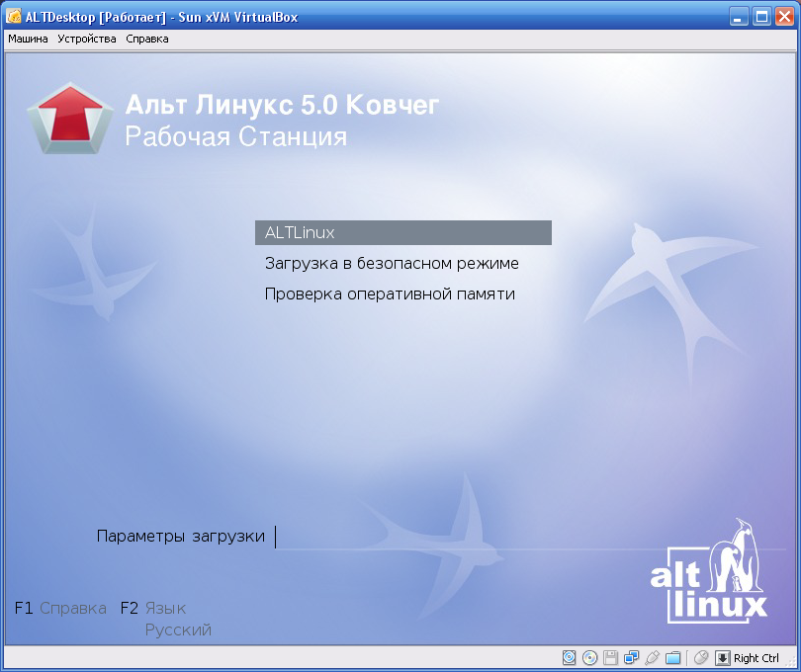The width and height of the screenshot is (801, 672).
Task: Click the hard disk activity status icon
Action: [569, 658]
